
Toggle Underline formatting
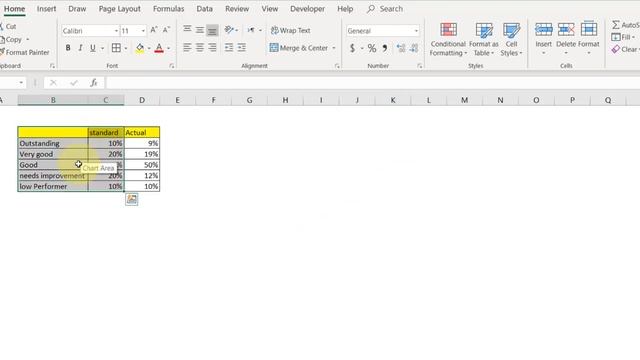point(93,48)
